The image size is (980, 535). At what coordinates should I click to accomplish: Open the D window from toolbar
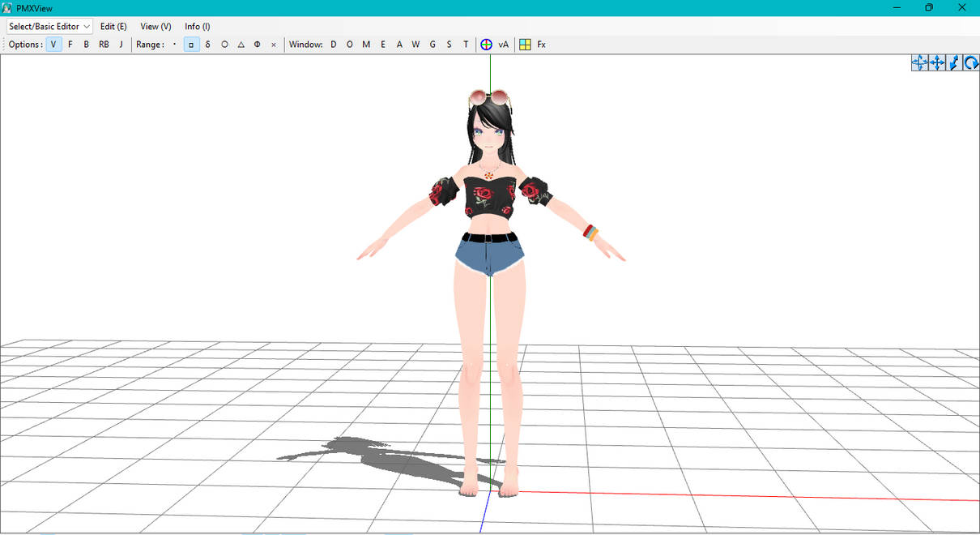coord(333,45)
